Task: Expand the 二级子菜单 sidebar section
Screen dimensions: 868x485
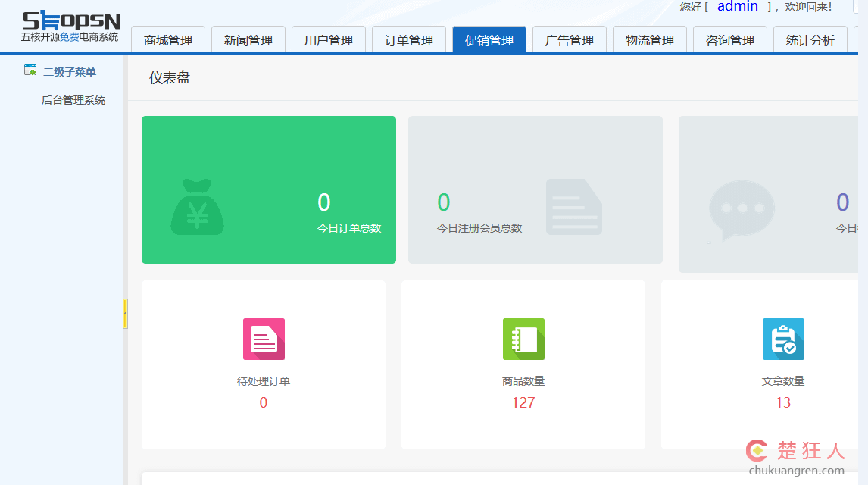Action: (70, 72)
